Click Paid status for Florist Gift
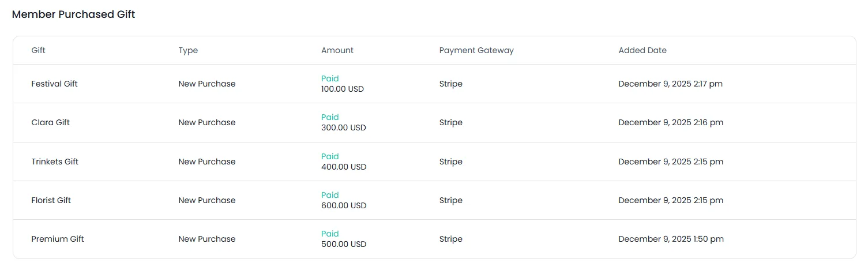This screenshot has height=270, width=868. pyautogui.click(x=330, y=195)
